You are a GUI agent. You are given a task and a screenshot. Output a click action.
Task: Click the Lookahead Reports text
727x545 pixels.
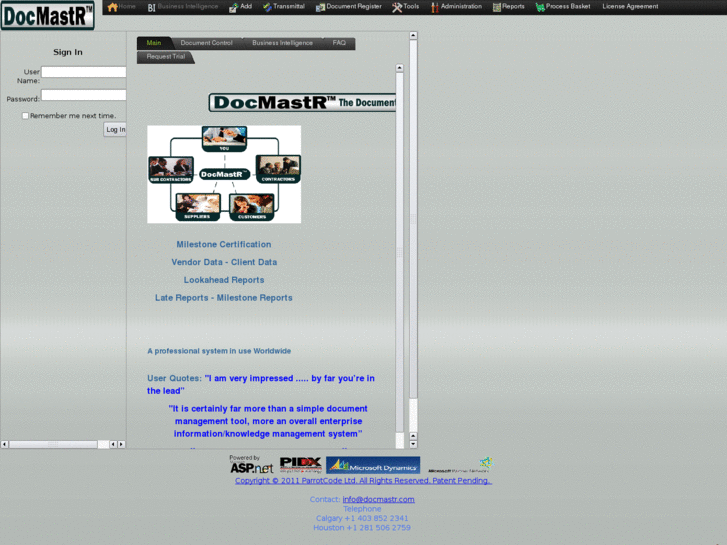pos(224,280)
